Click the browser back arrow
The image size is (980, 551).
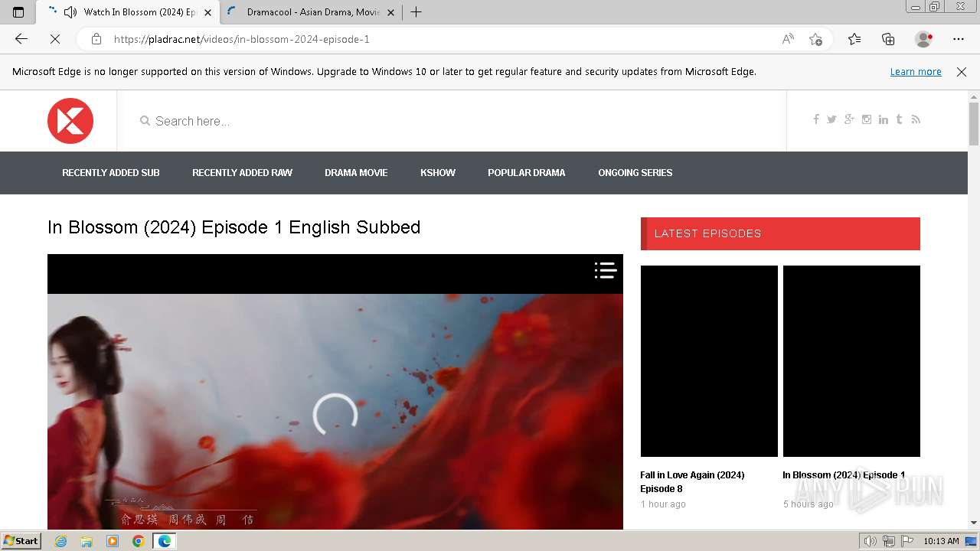21,39
